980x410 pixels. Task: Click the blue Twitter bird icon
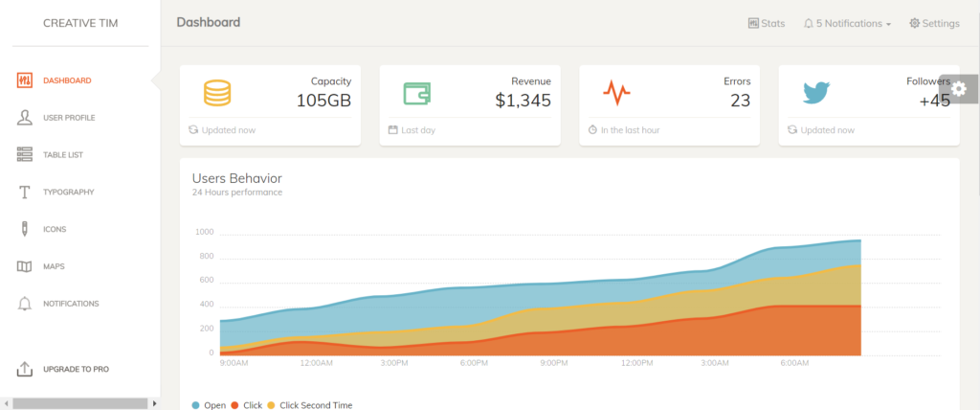(816, 93)
